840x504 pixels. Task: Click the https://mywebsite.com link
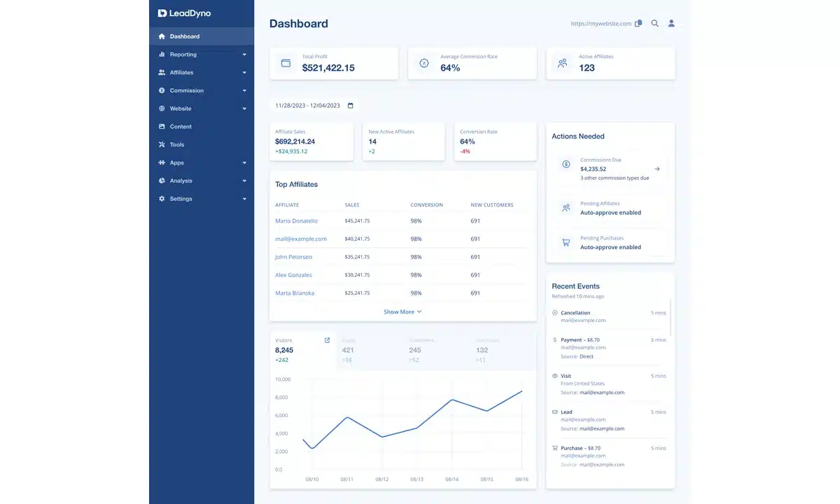pyautogui.click(x=601, y=24)
